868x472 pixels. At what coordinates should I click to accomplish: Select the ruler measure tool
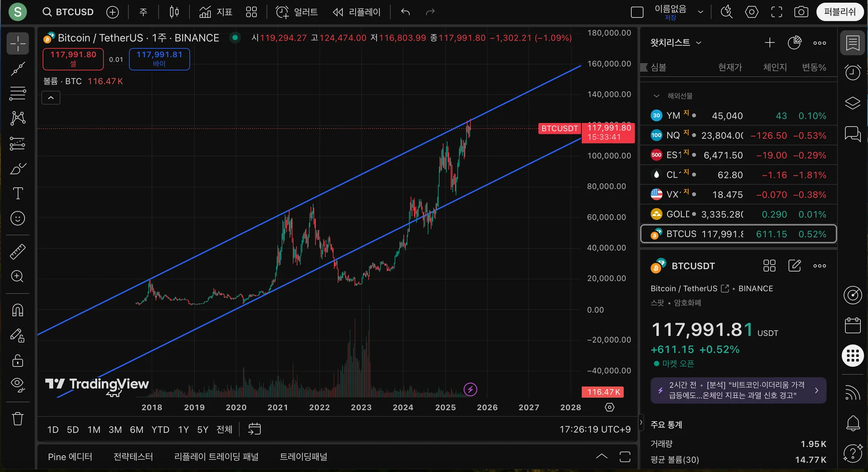[18, 252]
